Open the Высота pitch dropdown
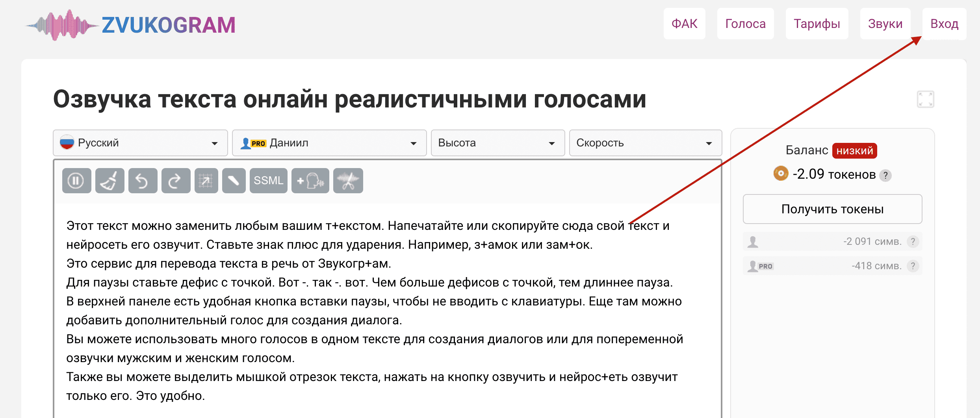The height and width of the screenshot is (418, 980). 497,143
